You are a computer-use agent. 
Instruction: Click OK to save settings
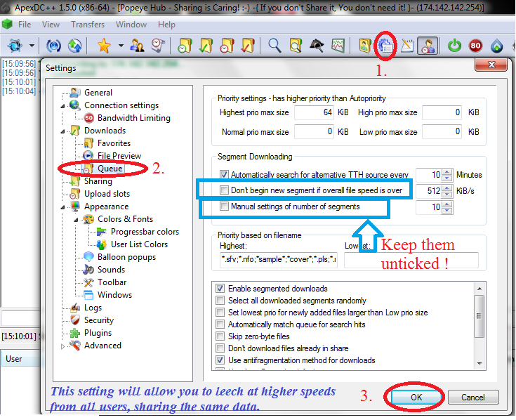click(x=416, y=397)
